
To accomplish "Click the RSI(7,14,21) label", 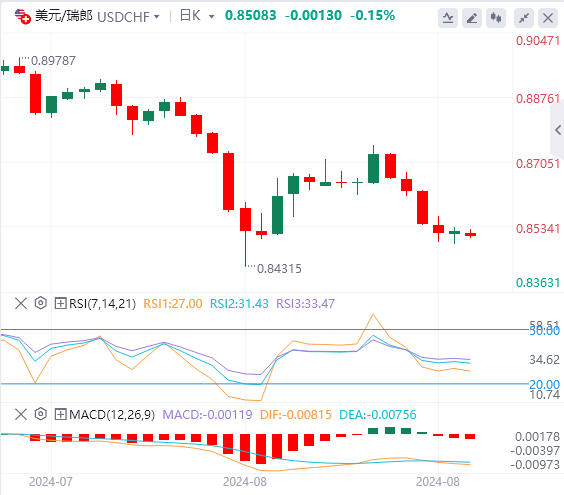I will [x=103, y=304].
